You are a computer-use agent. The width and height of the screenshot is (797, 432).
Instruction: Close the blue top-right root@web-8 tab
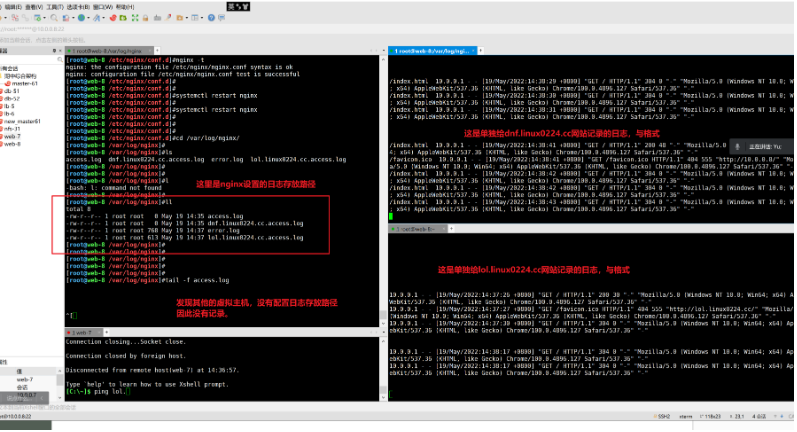(x=473, y=51)
